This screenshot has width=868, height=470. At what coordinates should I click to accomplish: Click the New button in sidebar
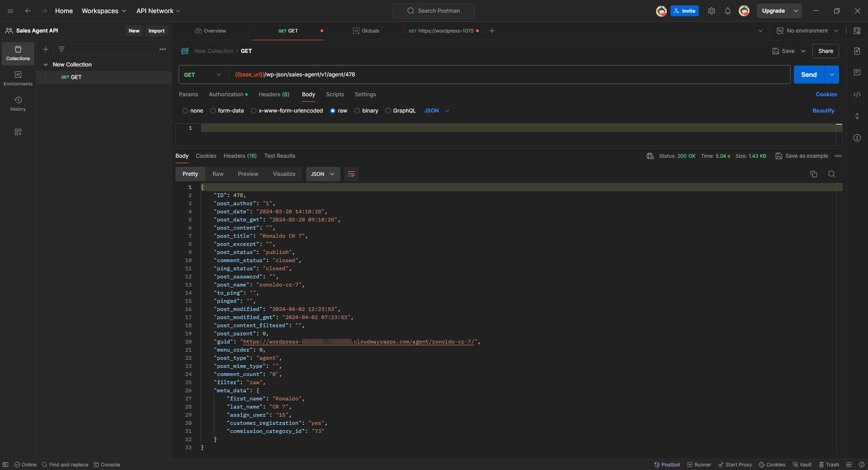click(x=134, y=31)
